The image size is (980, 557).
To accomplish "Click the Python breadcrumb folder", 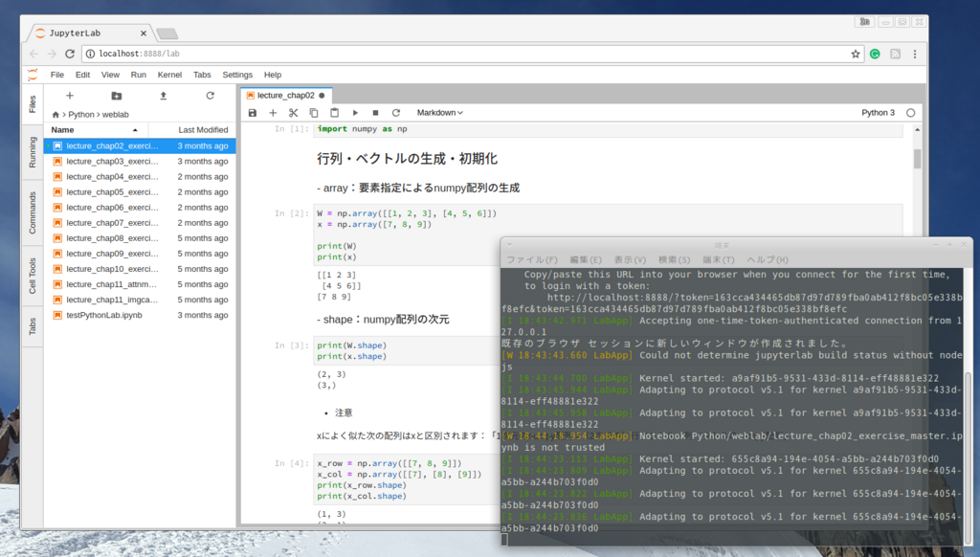I will pos(81,115).
